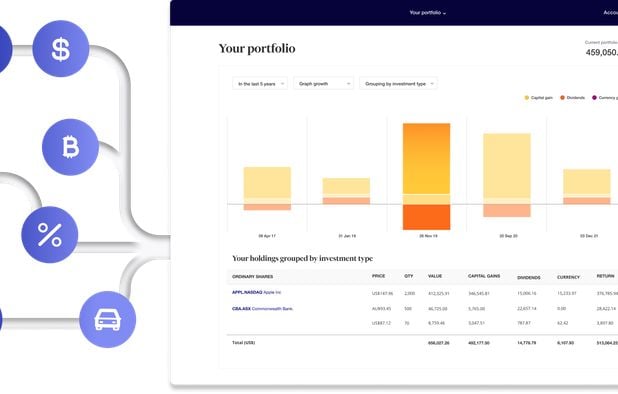Click the APPL.NASDAQ Apple Inc link

tap(257, 292)
